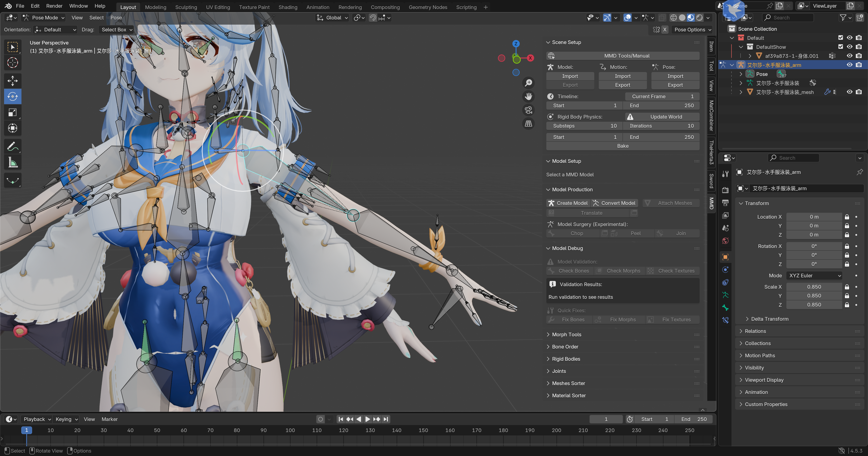The image size is (868, 456).
Task: Open rotation Mode XYZ Euler dropdown
Action: pyautogui.click(x=814, y=276)
